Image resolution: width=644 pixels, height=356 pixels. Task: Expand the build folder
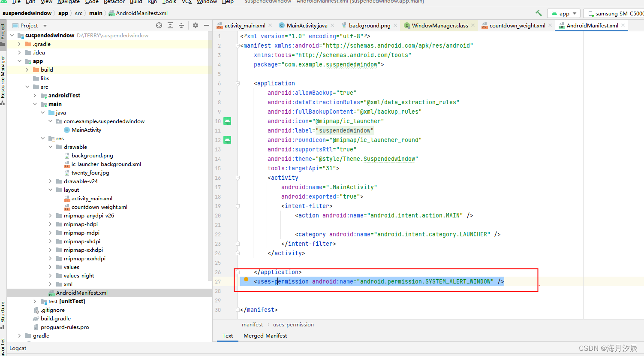tap(27, 69)
